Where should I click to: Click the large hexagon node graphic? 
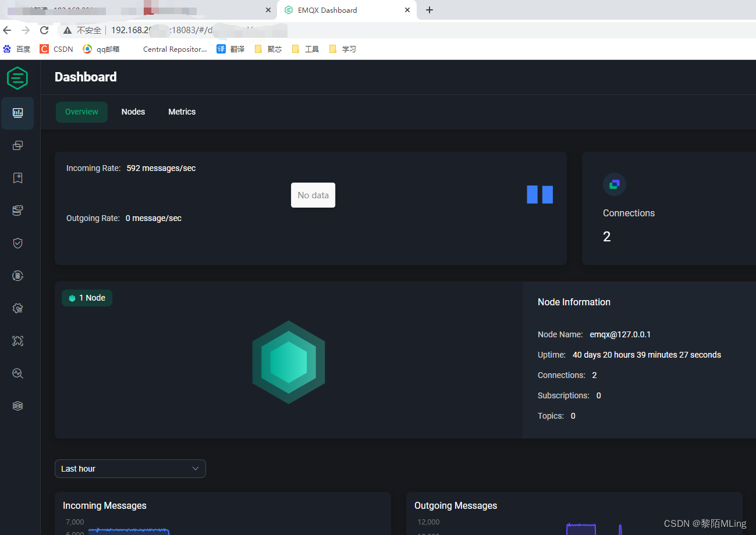pos(289,362)
